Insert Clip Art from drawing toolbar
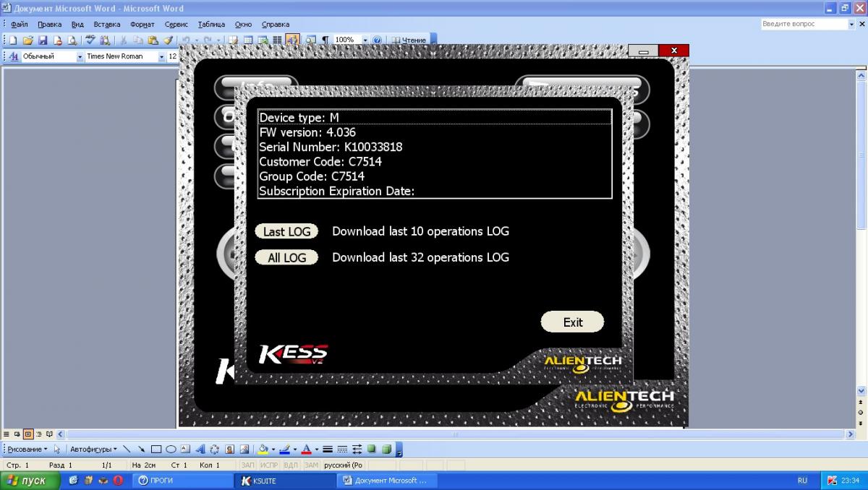The height and width of the screenshot is (490, 868). (x=229, y=450)
